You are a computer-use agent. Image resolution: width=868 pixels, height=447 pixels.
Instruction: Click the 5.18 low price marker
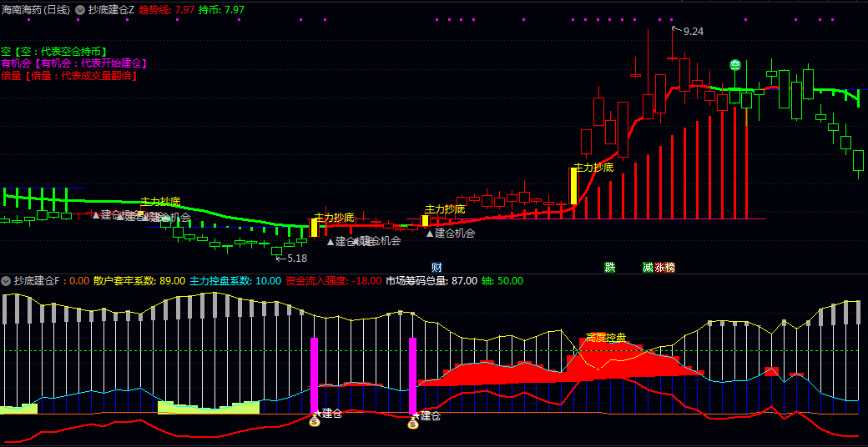pyautogui.click(x=297, y=258)
